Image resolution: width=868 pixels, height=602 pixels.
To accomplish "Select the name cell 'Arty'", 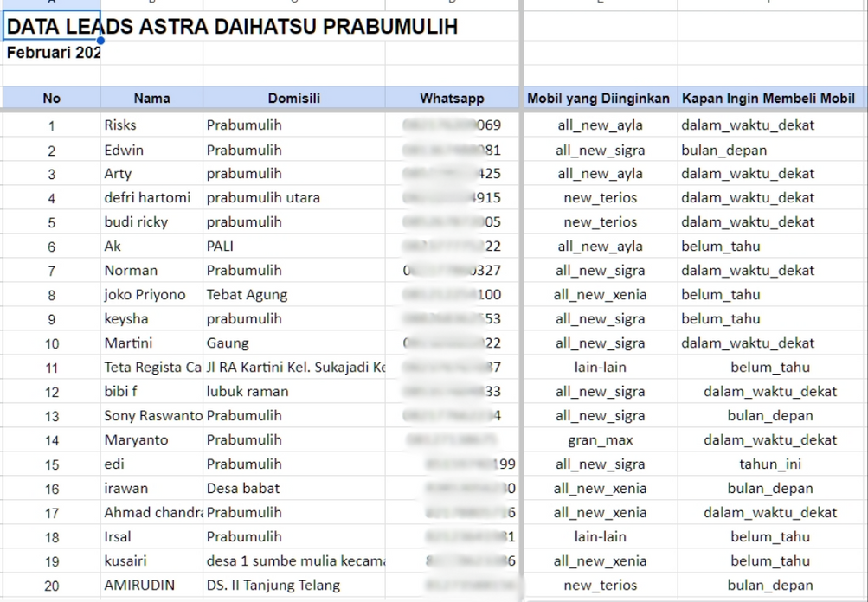I will (151, 174).
